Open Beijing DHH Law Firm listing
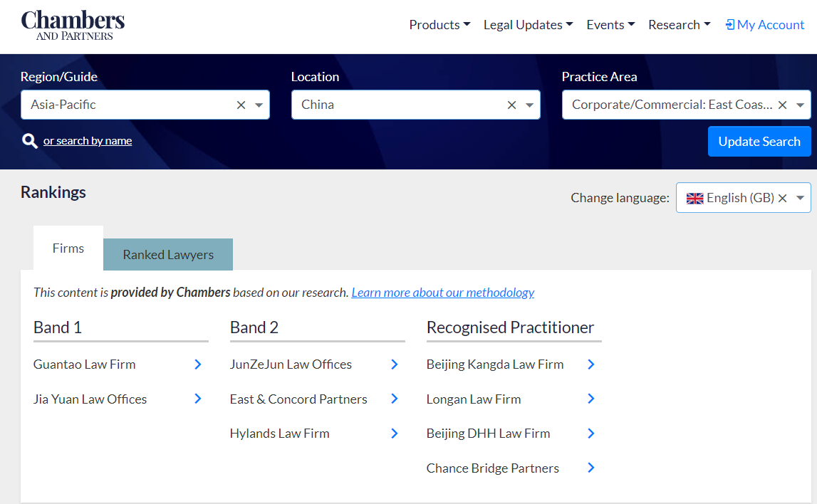The width and height of the screenshot is (817, 504). [x=488, y=434]
